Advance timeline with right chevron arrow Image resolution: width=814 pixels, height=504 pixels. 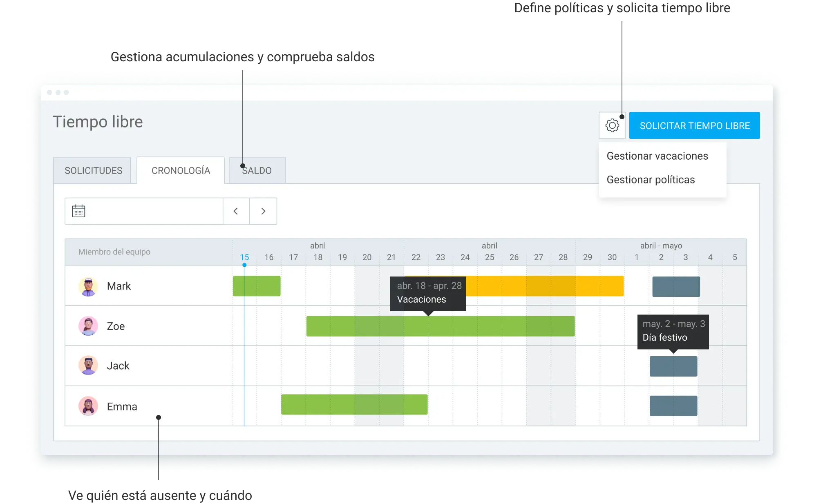click(x=263, y=211)
